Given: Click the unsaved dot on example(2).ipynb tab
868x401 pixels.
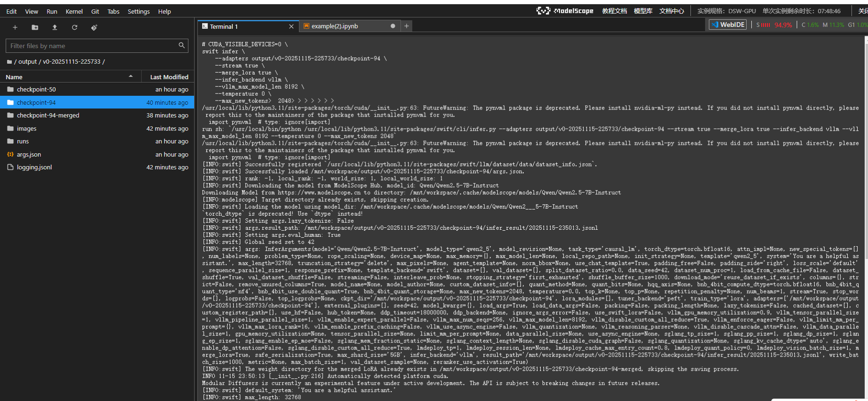Looking at the screenshot, I should 393,26.
